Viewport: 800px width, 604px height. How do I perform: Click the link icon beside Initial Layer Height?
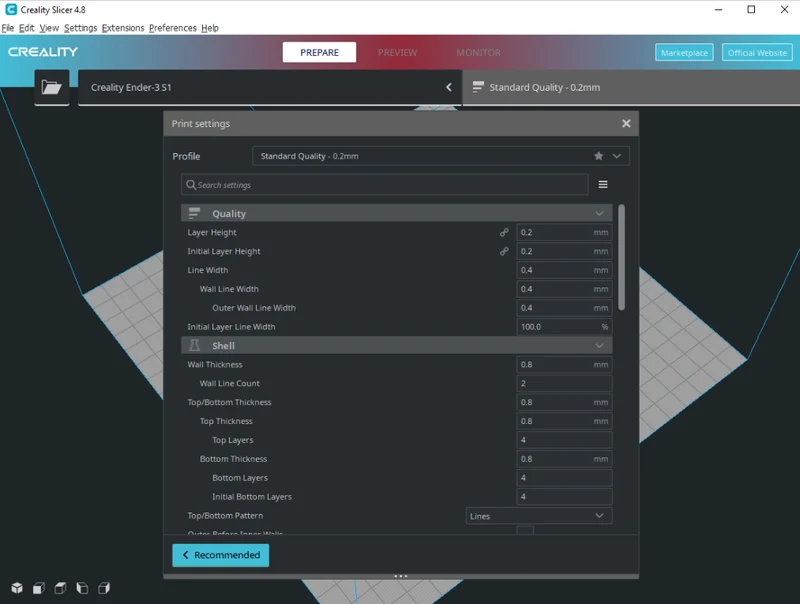point(504,251)
